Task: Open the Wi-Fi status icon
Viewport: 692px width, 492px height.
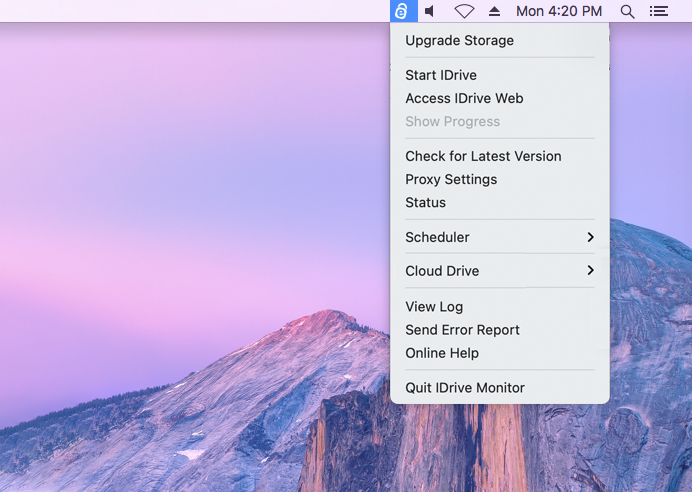Action: (464, 11)
